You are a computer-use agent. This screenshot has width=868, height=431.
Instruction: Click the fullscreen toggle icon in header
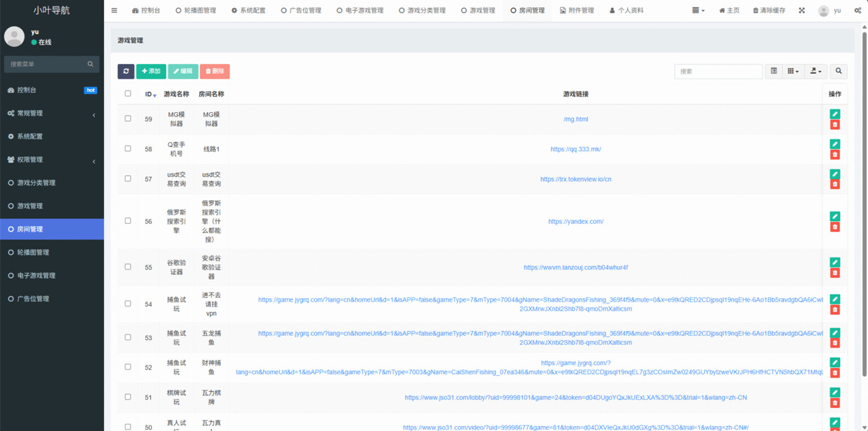click(x=801, y=11)
